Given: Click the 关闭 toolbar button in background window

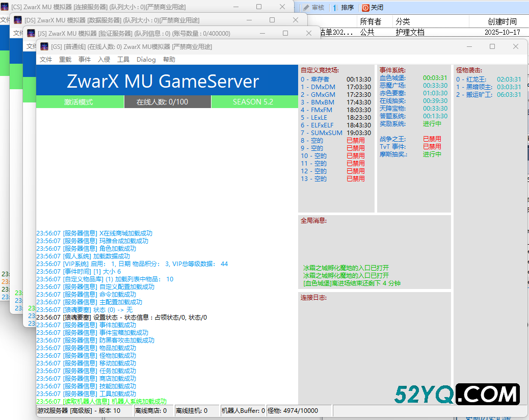Looking at the screenshot, I should tap(373, 8).
